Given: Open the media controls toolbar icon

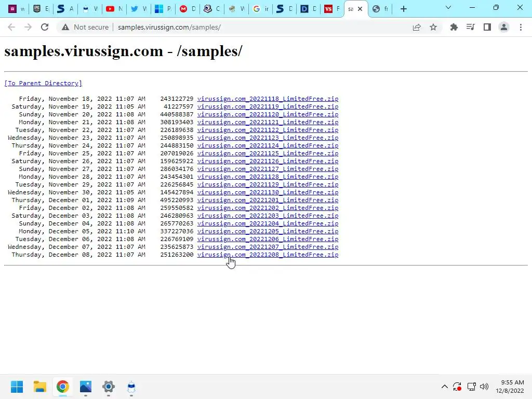Looking at the screenshot, I should 471,27.
